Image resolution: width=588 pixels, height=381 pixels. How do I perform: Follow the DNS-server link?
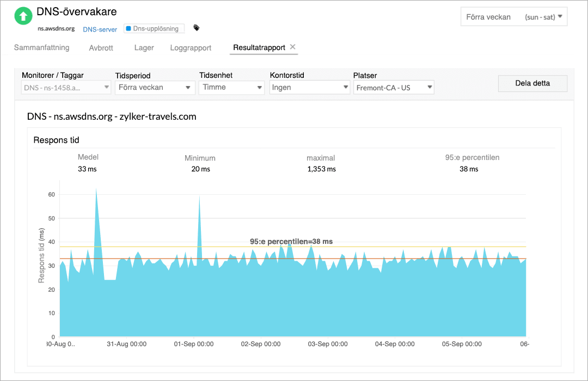click(100, 30)
